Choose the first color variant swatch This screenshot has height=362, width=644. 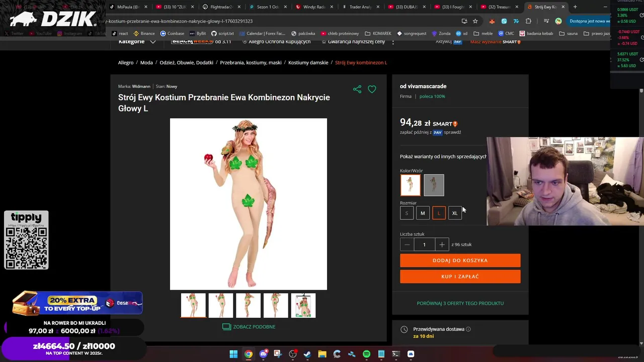point(411,185)
